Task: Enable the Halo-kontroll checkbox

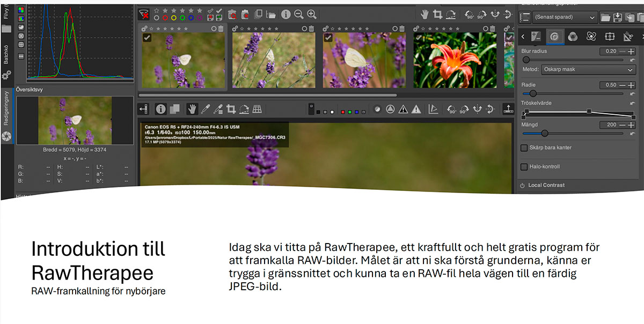Action: pos(524,167)
